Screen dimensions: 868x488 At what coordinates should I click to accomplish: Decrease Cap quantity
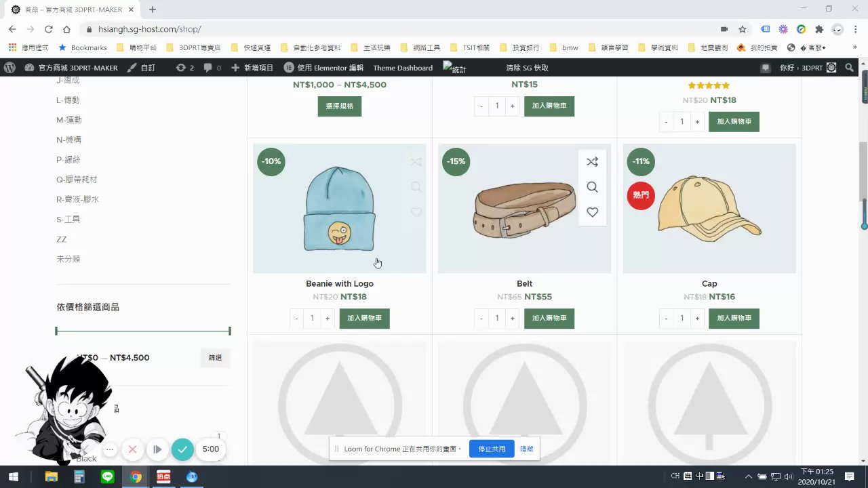click(x=666, y=319)
